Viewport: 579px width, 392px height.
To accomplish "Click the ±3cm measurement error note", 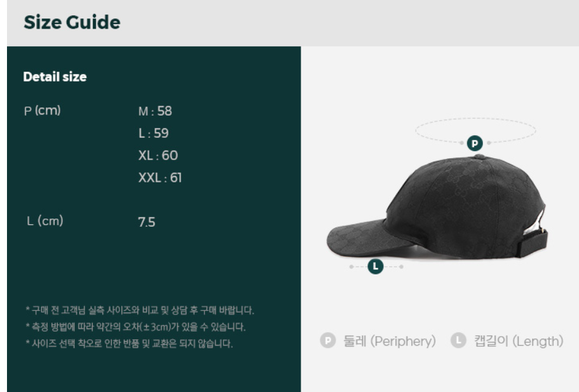I will click(x=135, y=327).
